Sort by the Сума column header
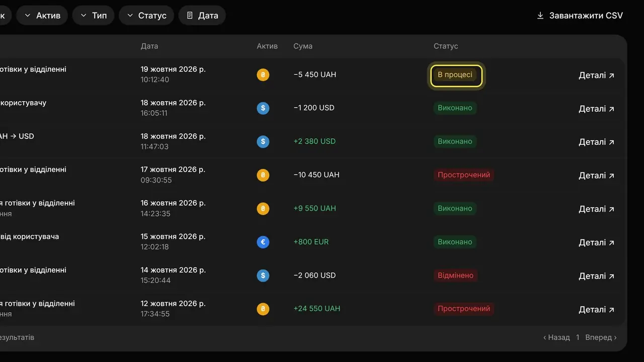 tap(303, 46)
